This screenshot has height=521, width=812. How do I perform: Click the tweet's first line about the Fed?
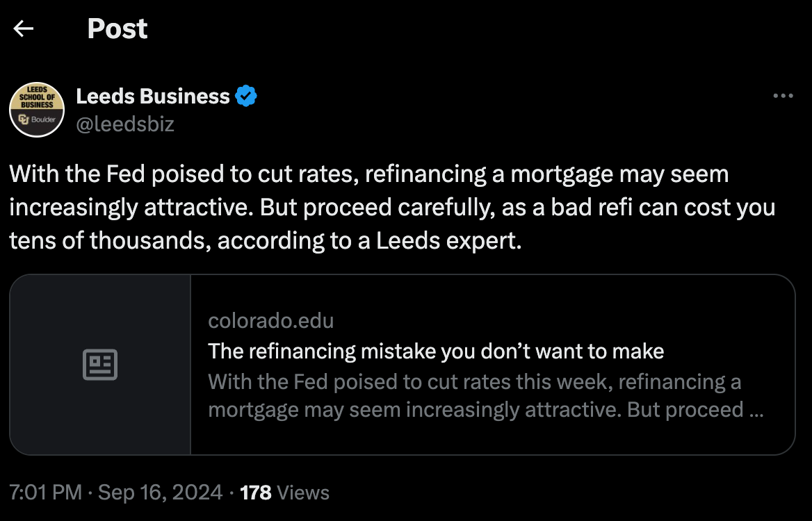[x=368, y=174]
